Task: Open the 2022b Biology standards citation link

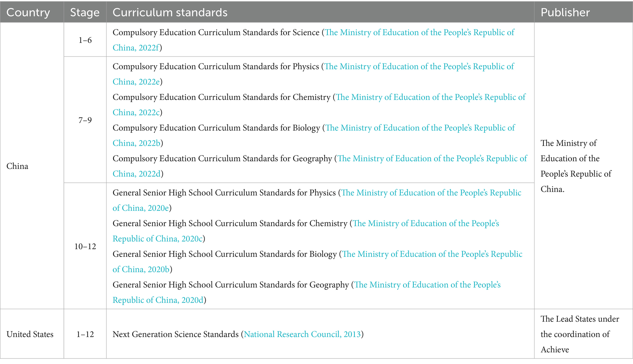Action: [x=420, y=128]
